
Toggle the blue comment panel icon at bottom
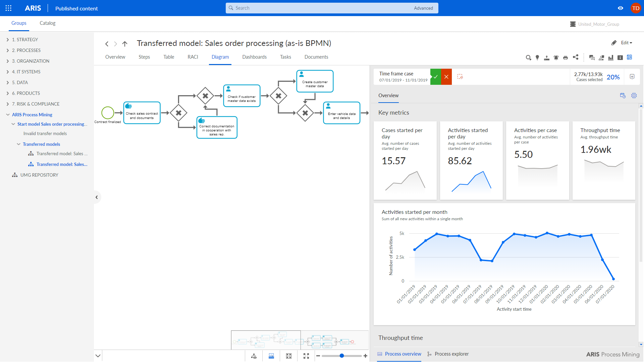[271, 356]
